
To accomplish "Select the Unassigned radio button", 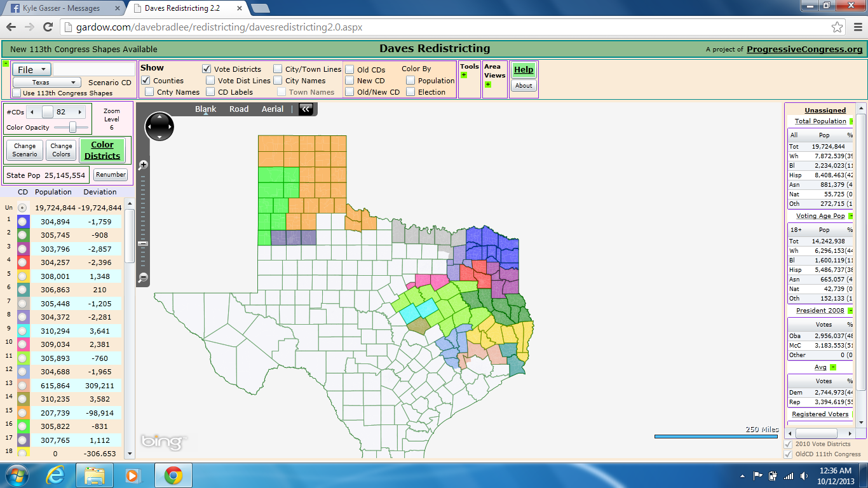I will tap(22, 208).
